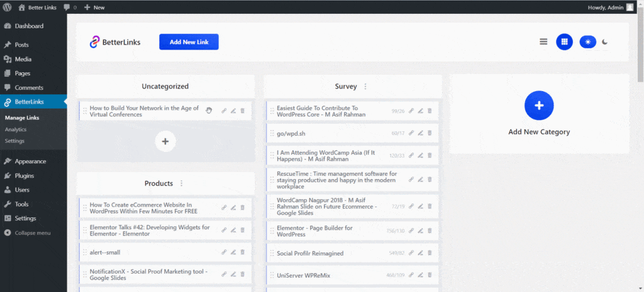Copy link for Easiest Guide To Contribute
The height and width of the screenshot is (292, 644).
tap(411, 111)
